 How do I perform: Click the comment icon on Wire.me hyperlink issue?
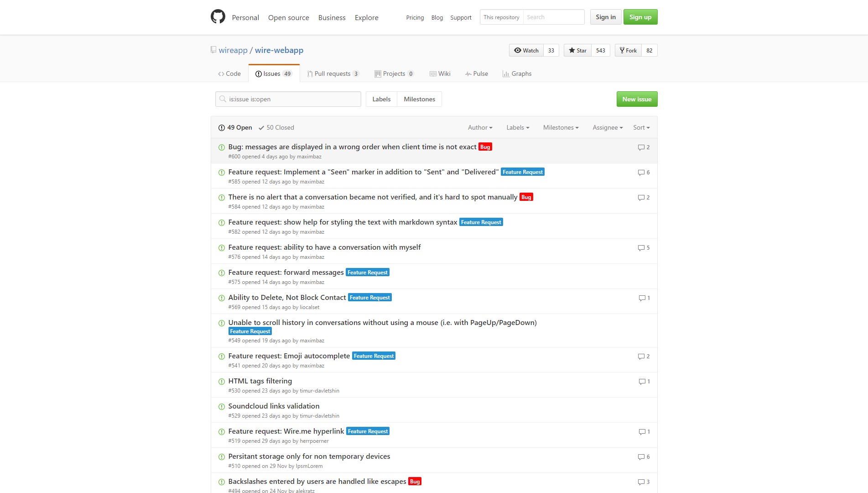(642, 432)
